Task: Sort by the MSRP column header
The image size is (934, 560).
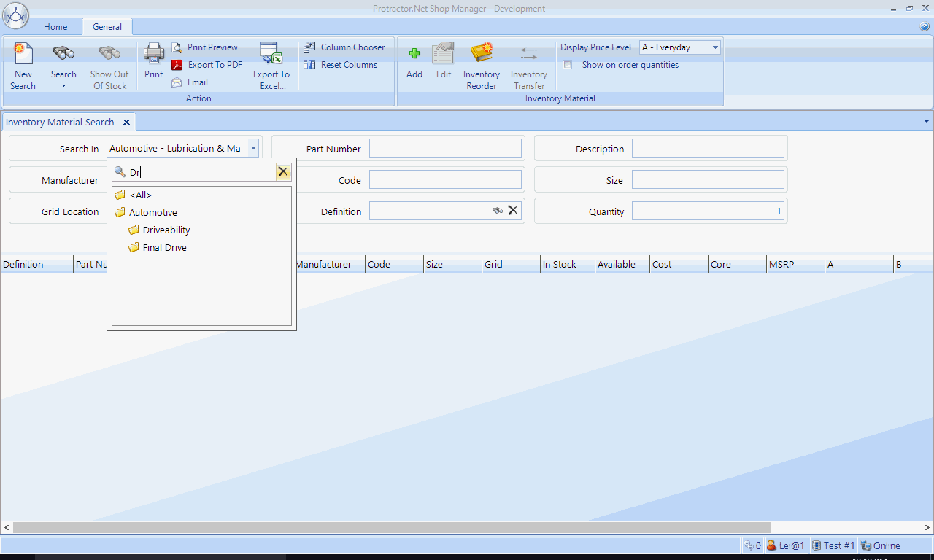Action: 795,264
